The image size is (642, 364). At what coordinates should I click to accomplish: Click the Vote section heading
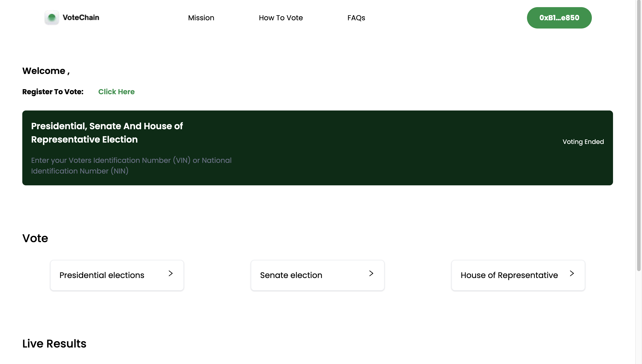[x=35, y=238]
